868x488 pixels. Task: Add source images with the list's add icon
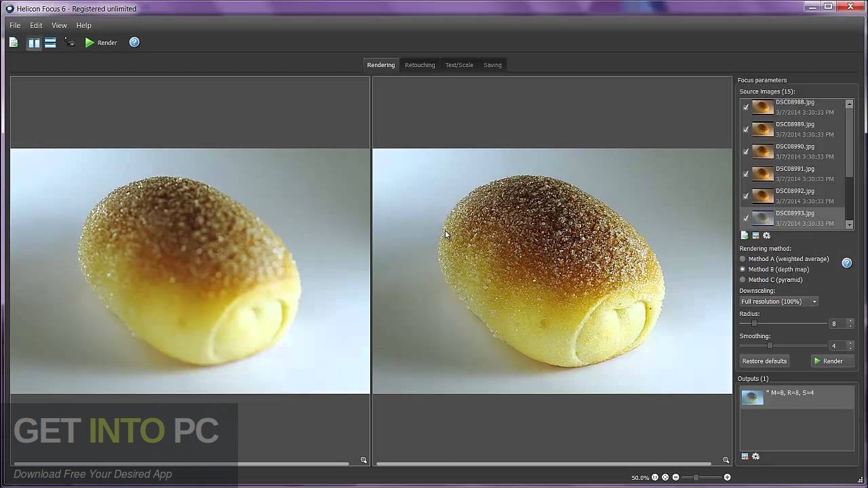[745, 235]
